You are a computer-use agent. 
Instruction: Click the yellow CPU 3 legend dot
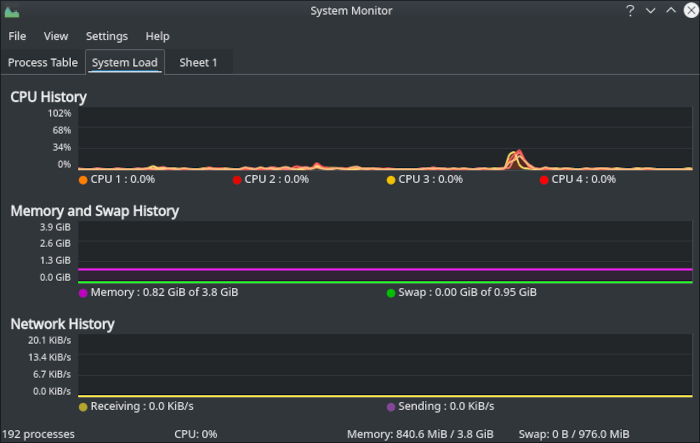click(x=391, y=180)
